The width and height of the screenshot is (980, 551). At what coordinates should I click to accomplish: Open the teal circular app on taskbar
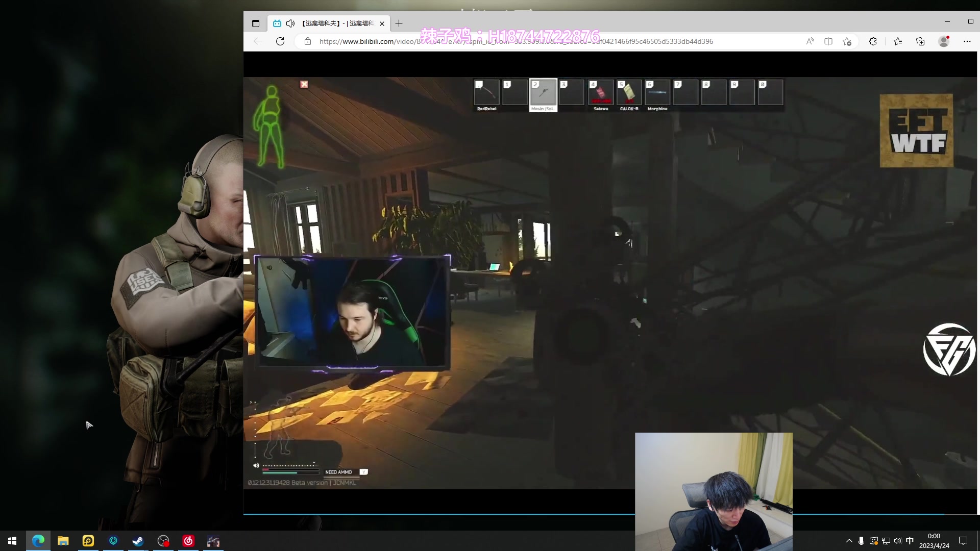[x=113, y=541]
